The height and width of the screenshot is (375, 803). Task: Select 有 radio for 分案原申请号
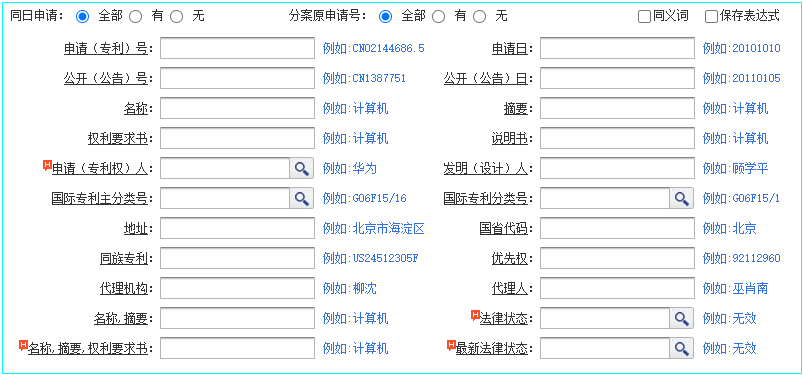point(438,17)
